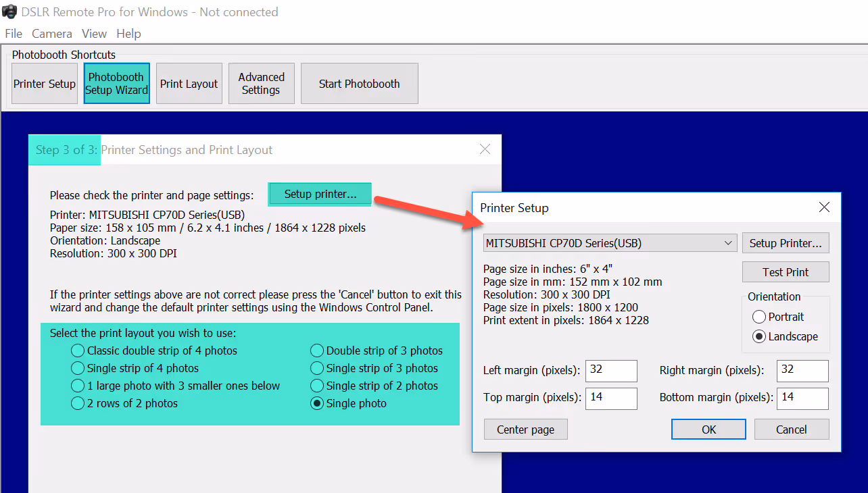
Task: Select the Single photo layout option
Action: 348,403
